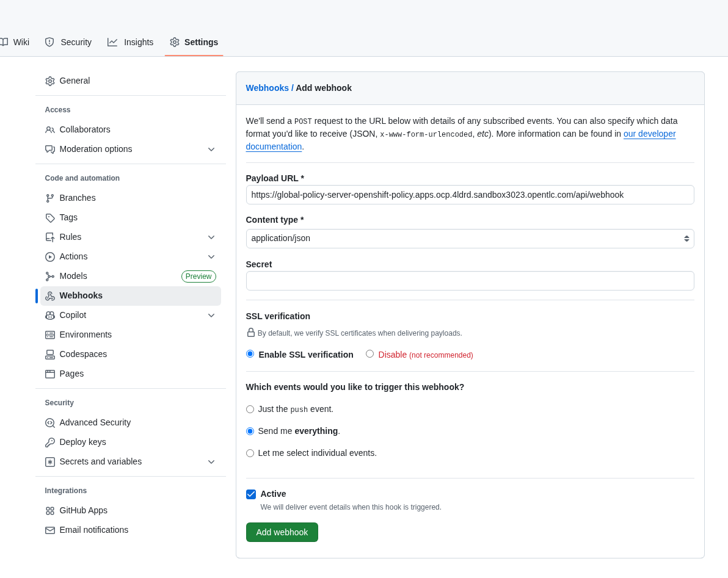The height and width of the screenshot is (578, 728).
Task: Open the Tags settings page
Action: tap(131, 217)
